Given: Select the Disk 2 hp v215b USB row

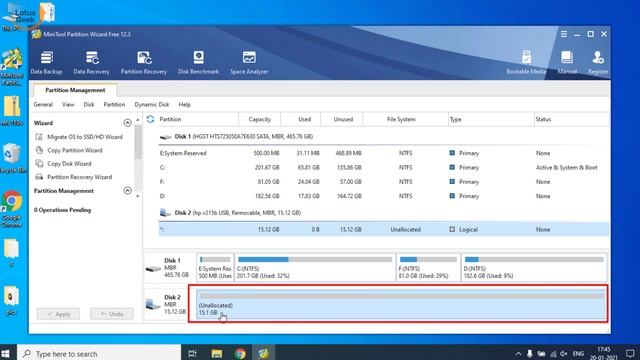Looking at the screenshot, I should point(384,213).
